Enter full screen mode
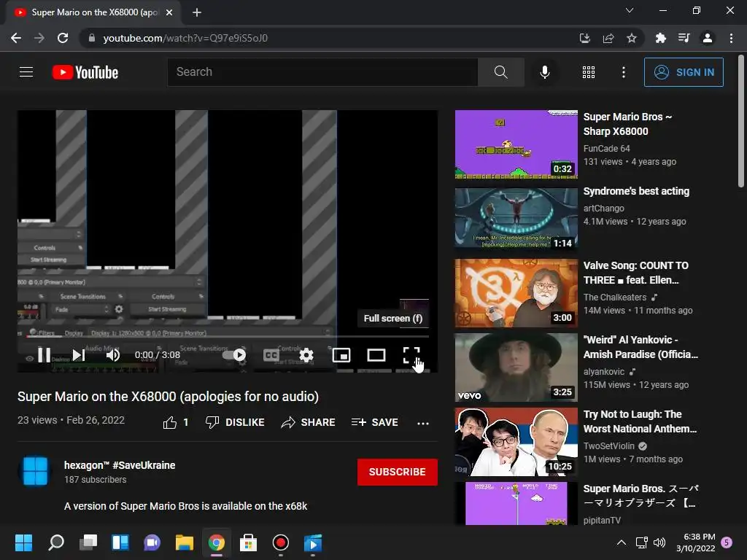747x560 pixels. 411,355
